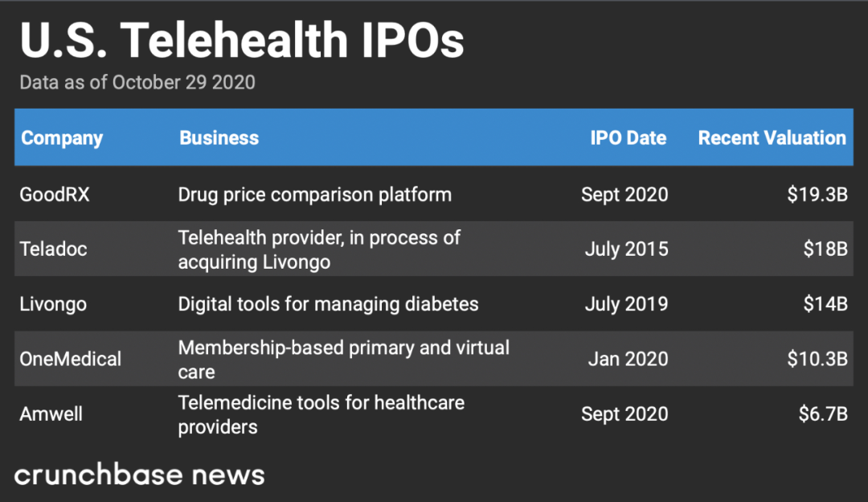
Task: Click the U.S. Telehealth IPOs title
Action: coord(242,40)
